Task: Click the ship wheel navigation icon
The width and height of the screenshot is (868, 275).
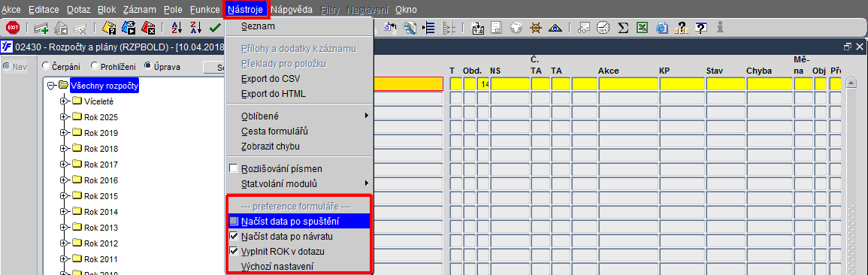Action: (x=535, y=28)
